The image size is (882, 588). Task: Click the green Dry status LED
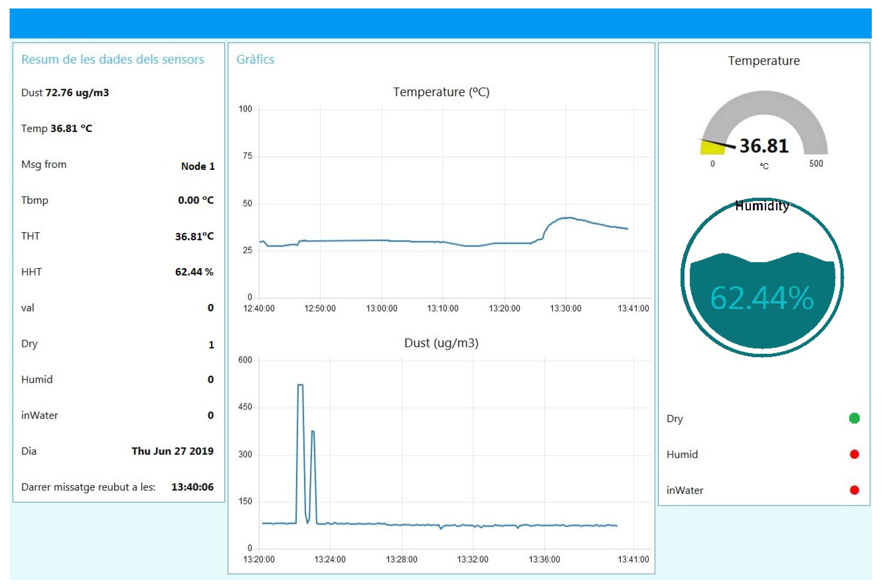[x=854, y=418]
